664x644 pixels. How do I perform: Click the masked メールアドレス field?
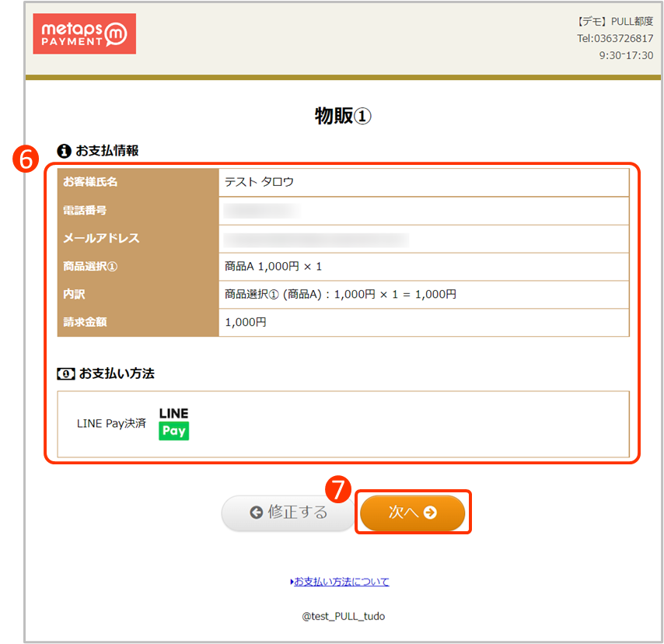click(315, 239)
